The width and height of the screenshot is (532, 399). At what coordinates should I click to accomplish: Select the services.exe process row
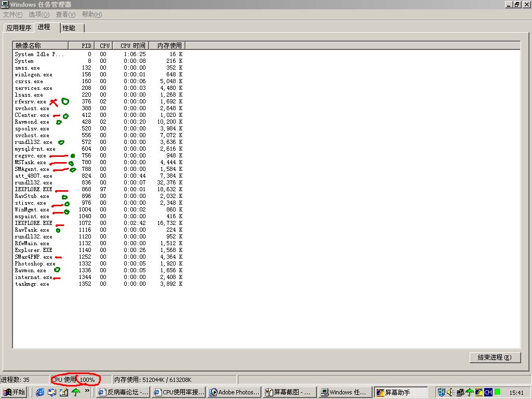(99, 88)
